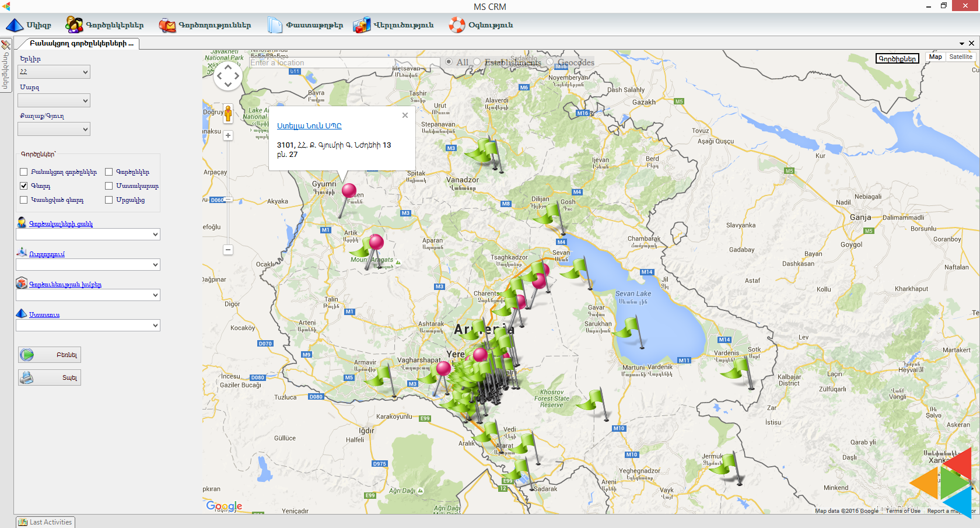
Task: Open the Last Activities tab at bottom
Action: (45, 522)
